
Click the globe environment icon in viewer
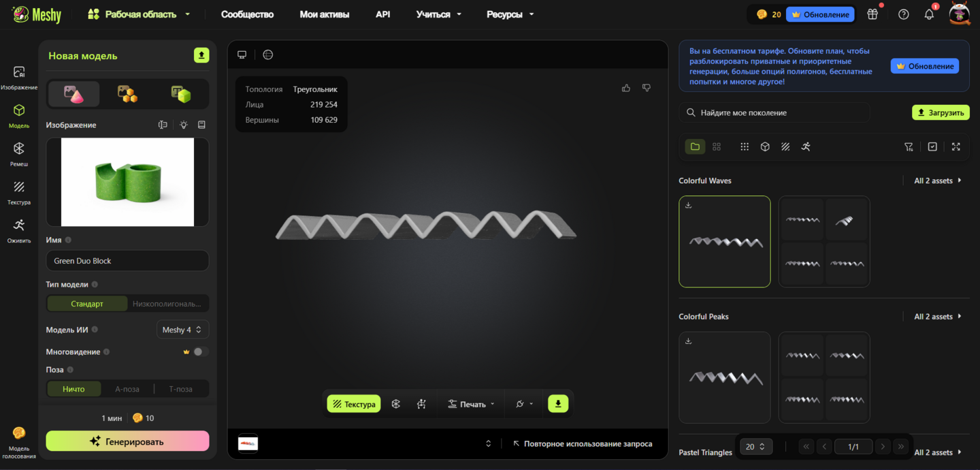click(x=268, y=54)
